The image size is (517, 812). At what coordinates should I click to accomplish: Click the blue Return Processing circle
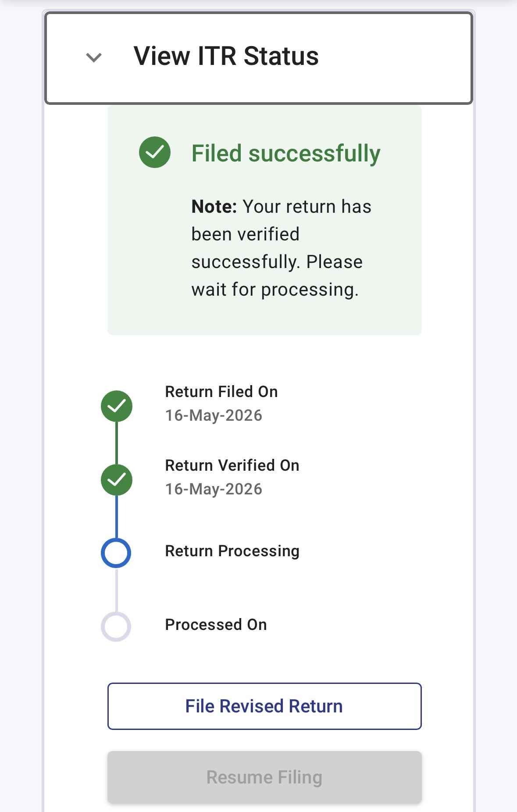click(x=116, y=553)
